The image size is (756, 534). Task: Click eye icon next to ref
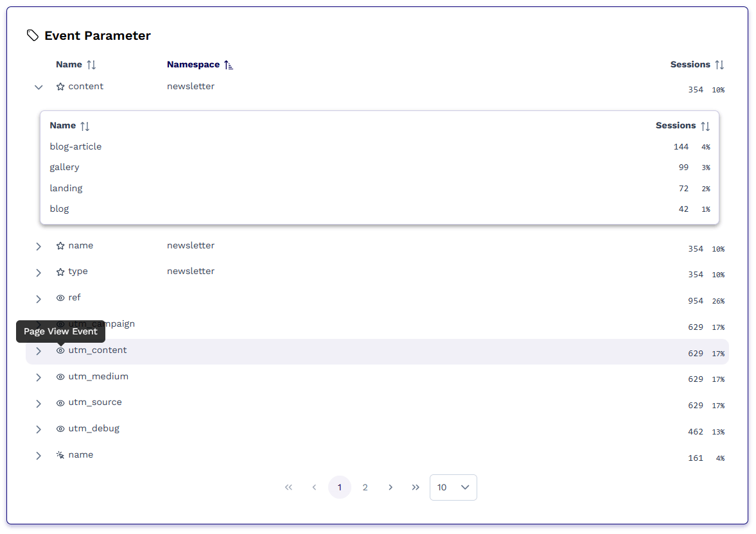[60, 298]
